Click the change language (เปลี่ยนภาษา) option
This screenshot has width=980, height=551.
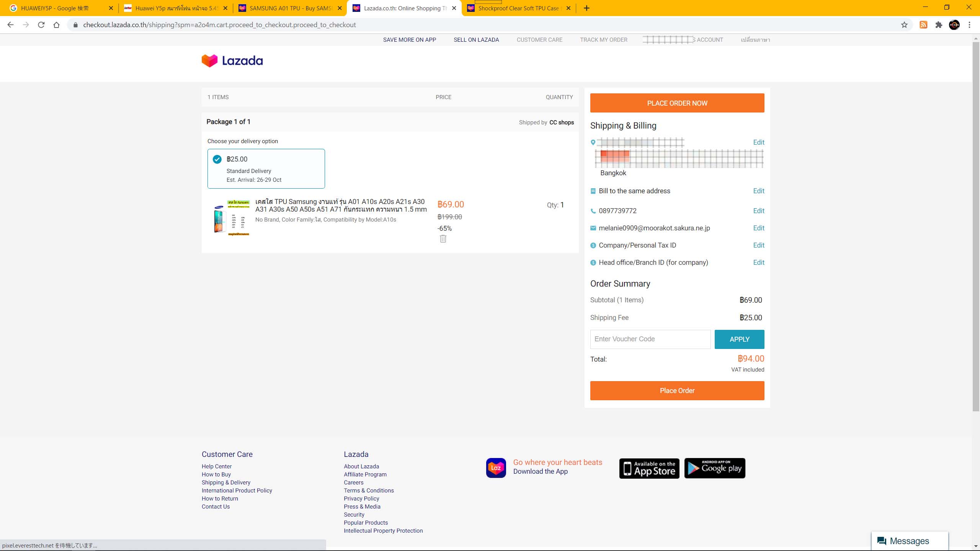point(755,40)
